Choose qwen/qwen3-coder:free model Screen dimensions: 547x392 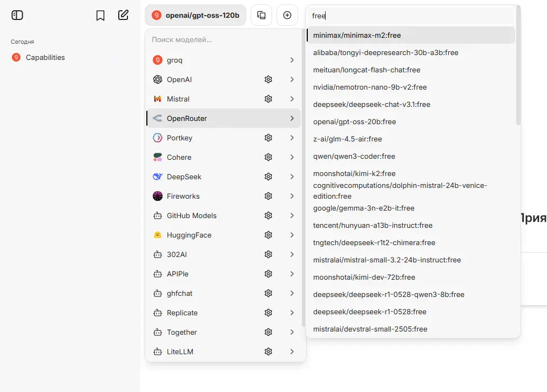pyautogui.click(x=354, y=156)
